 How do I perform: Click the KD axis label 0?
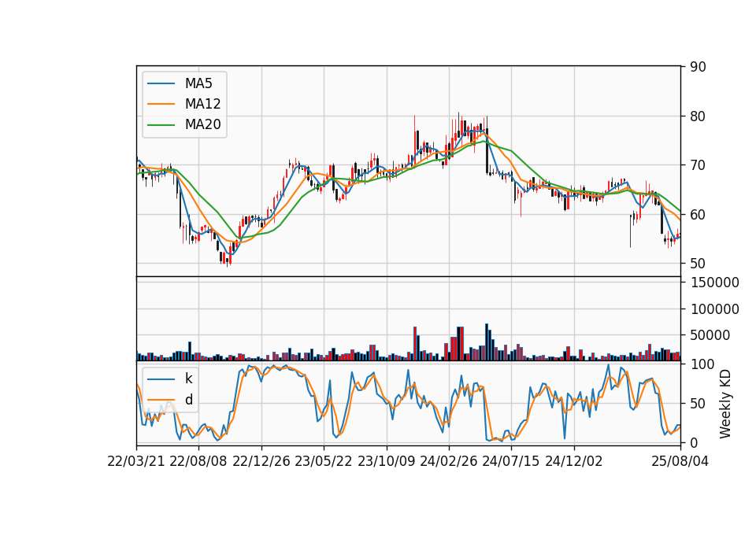click(694, 443)
